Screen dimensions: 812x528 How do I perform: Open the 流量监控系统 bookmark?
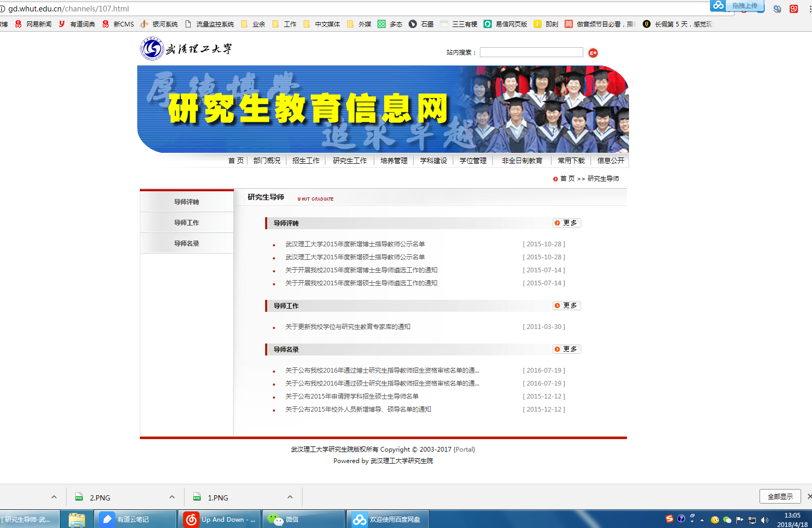[x=209, y=24]
